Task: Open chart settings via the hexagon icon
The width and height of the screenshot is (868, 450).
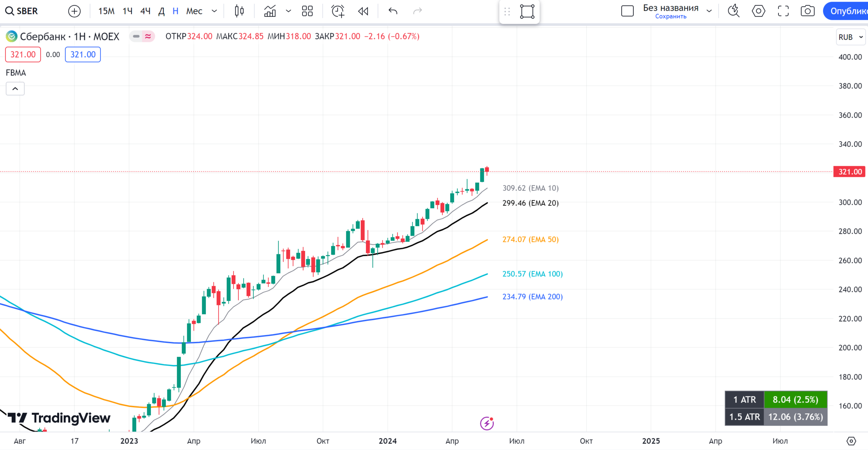Action: pos(758,11)
